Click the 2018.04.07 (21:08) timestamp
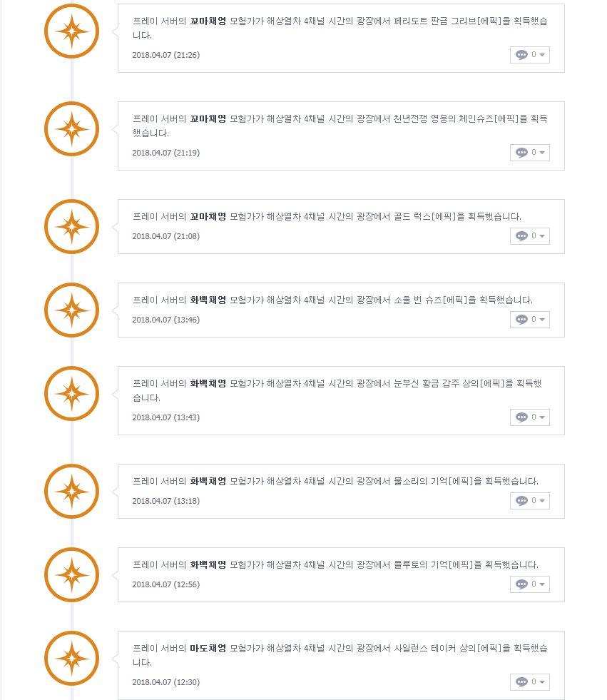The image size is (607, 700). click(165, 236)
